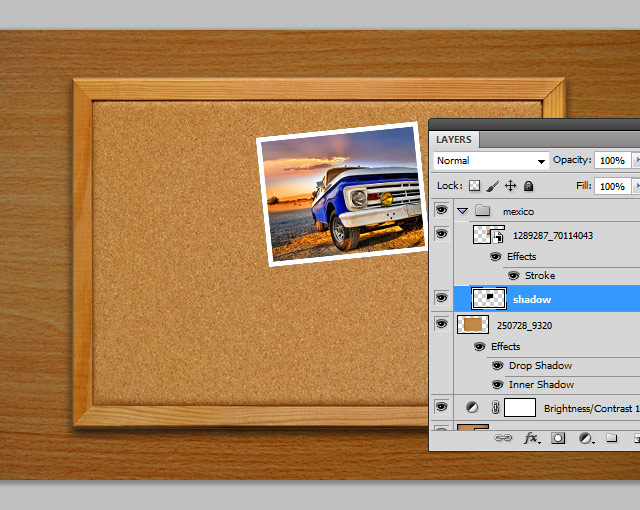Click the Stroke effect label
Screen dimensions: 640x510
540,275
